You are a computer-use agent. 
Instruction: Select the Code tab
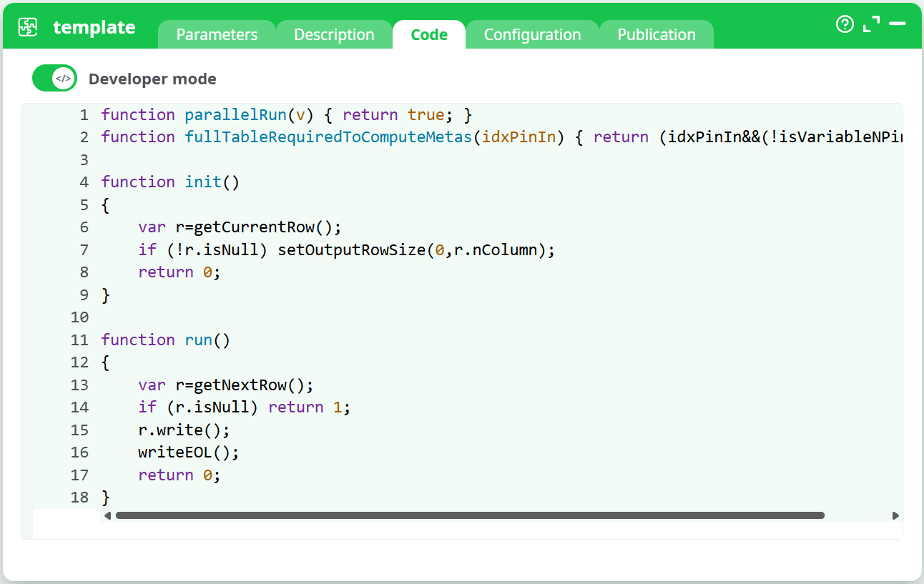pyautogui.click(x=428, y=34)
